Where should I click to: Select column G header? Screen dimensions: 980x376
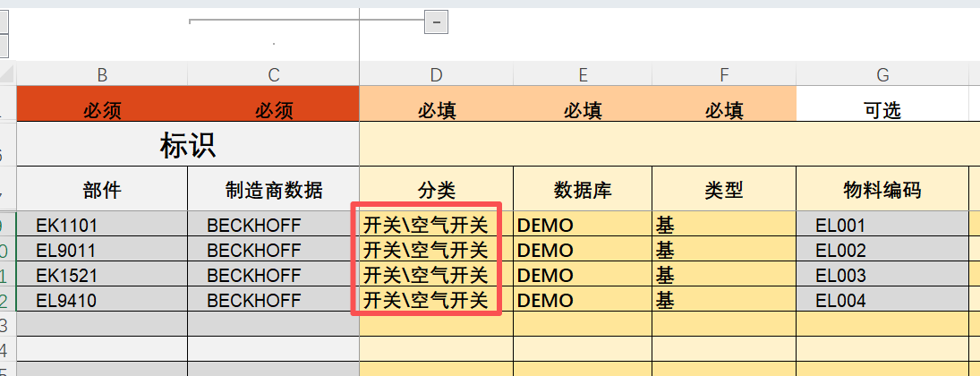pos(882,73)
